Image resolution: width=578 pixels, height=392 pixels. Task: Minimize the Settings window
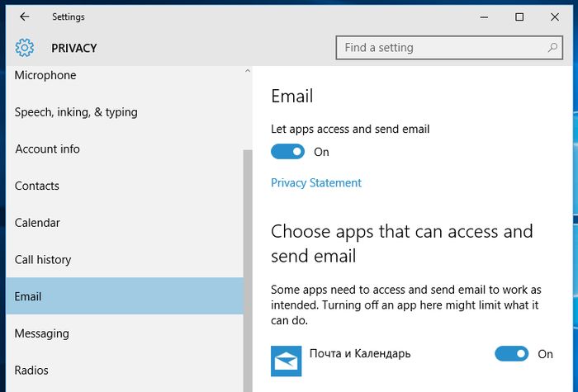(x=481, y=17)
